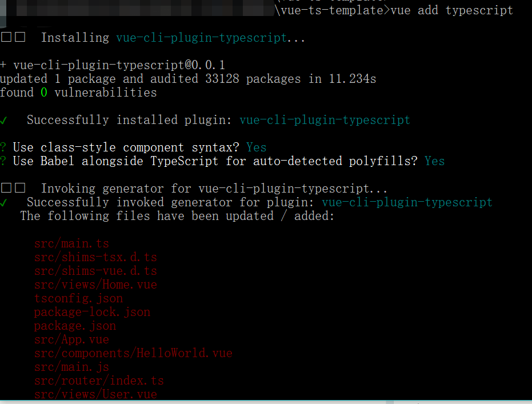Click the src/main.ts file path
This screenshot has width=532, height=404.
pyautogui.click(x=71, y=243)
